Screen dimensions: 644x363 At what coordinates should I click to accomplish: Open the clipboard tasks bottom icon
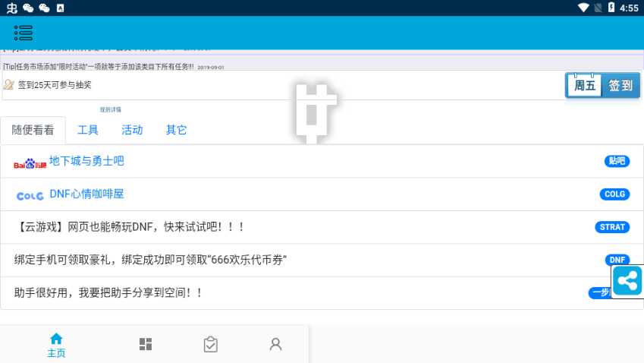(210, 344)
